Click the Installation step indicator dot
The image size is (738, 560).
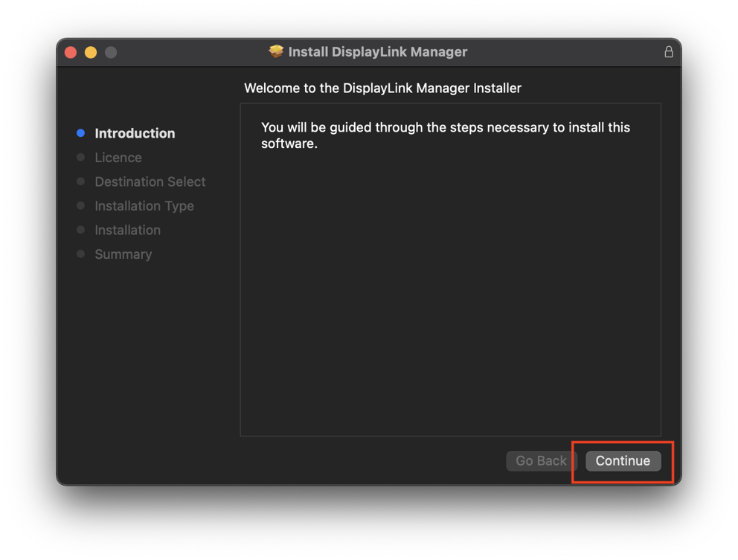point(80,230)
